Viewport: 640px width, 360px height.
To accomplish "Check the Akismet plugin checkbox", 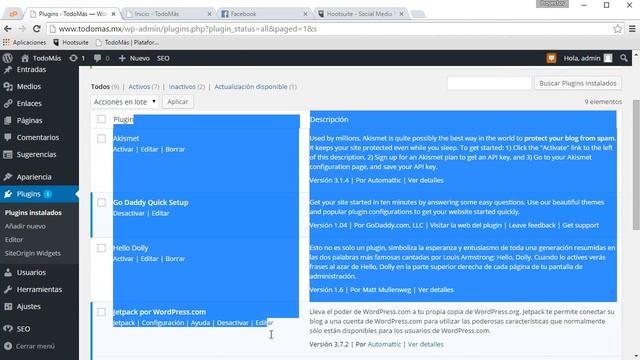I will pyautogui.click(x=101, y=139).
